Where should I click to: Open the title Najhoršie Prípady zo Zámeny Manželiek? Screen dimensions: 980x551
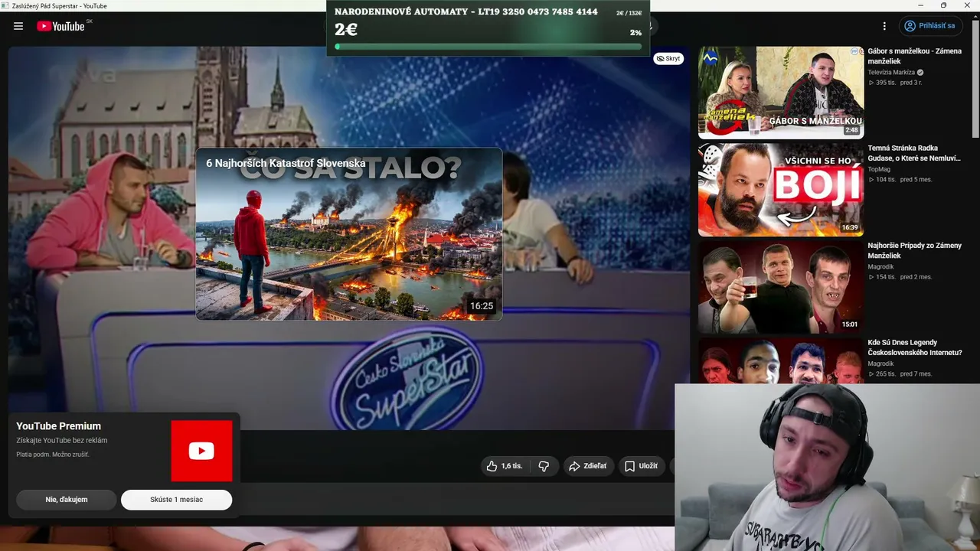pos(914,250)
